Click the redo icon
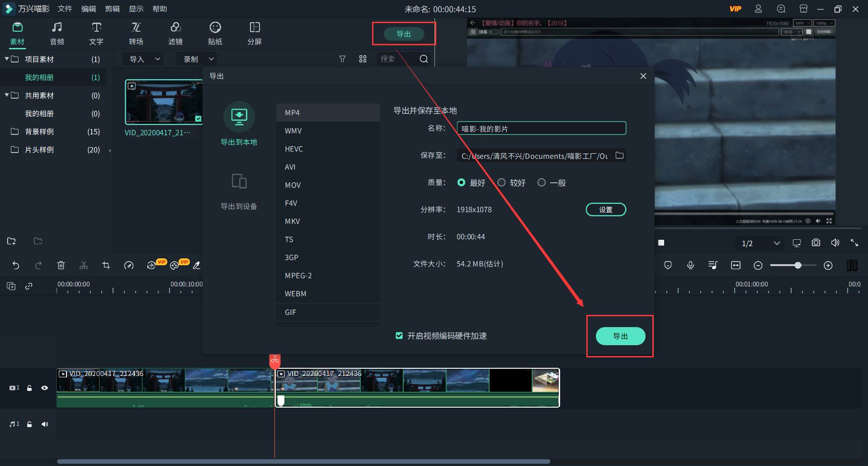 pos(38,266)
